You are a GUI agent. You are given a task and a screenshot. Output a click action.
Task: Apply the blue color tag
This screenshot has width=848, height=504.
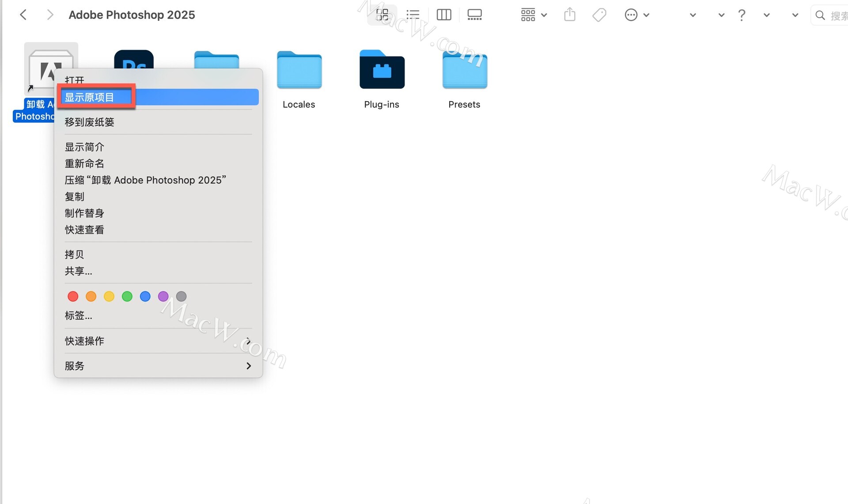coord(145,296)
